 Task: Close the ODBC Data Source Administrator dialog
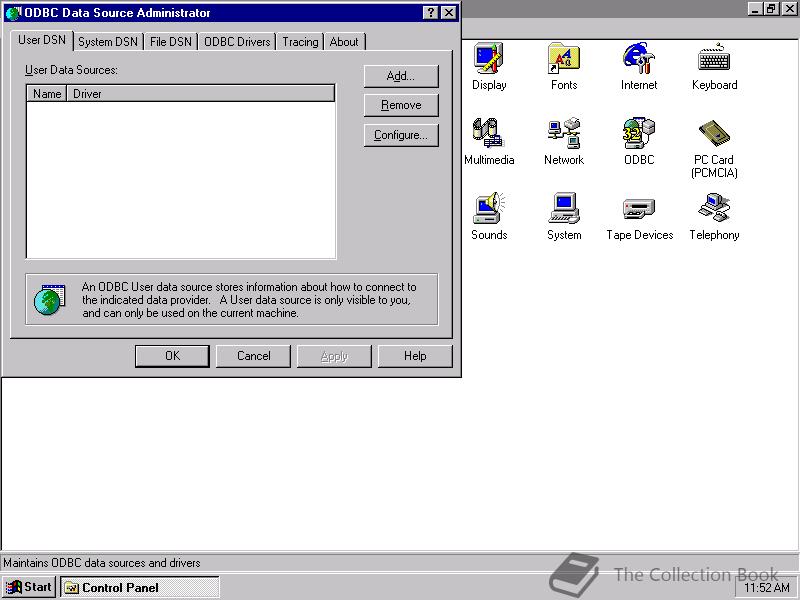coord(448,13)
